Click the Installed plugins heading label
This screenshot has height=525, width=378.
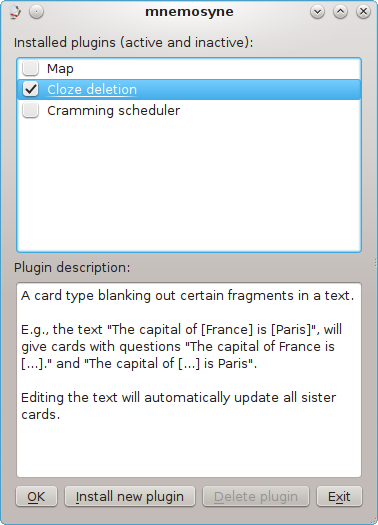click(134, 43)
